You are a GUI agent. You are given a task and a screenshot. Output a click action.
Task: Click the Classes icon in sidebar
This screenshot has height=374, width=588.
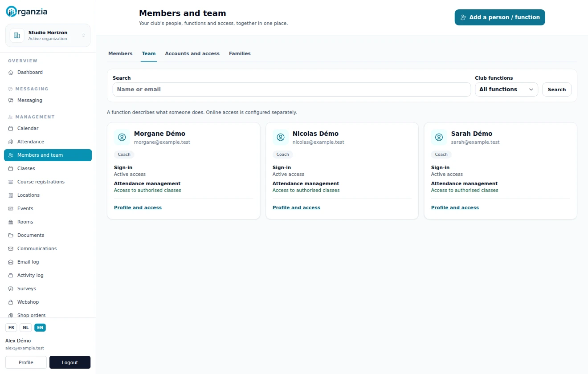(11, 168)
